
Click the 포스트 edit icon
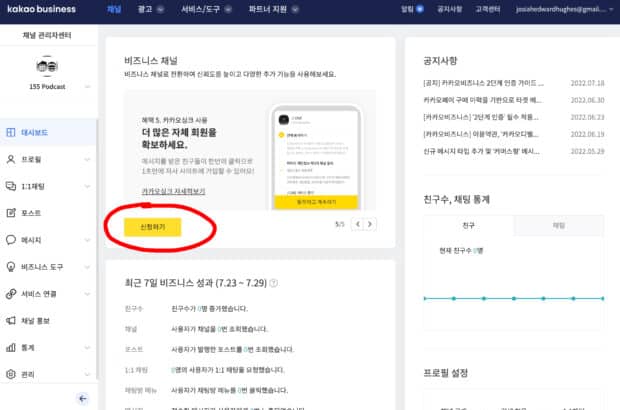click(x=11, y=213)
